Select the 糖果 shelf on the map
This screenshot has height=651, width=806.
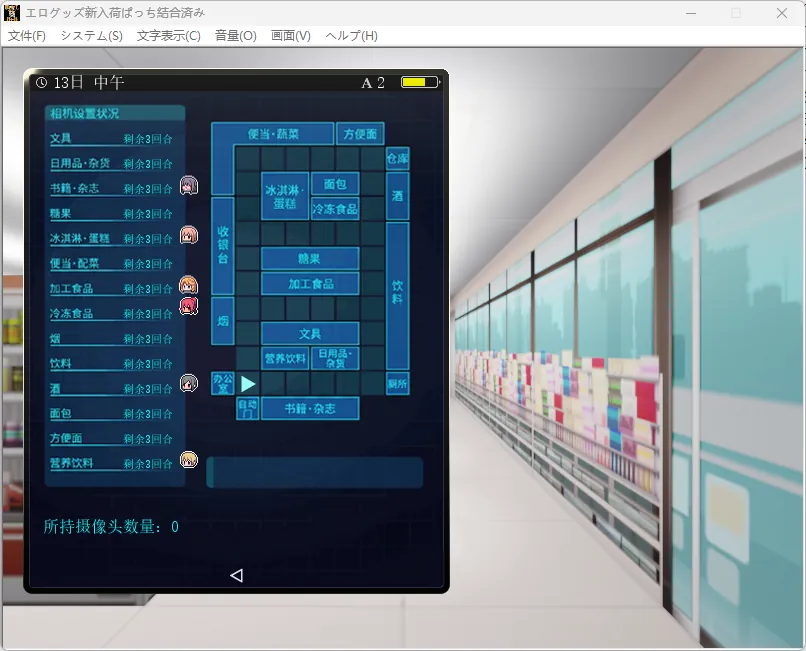(x=310, y=259)
